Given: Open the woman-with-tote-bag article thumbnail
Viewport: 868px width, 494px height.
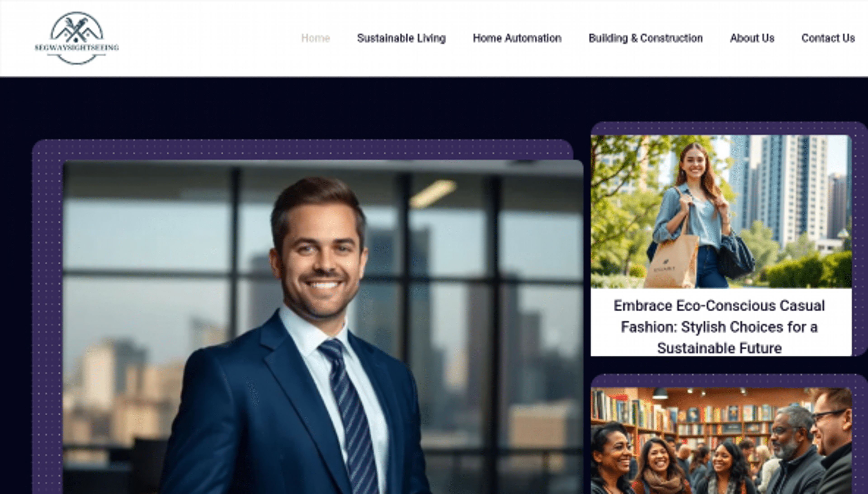Looking at the screenshot, I should pyautogui.click(x=721, y=212).
